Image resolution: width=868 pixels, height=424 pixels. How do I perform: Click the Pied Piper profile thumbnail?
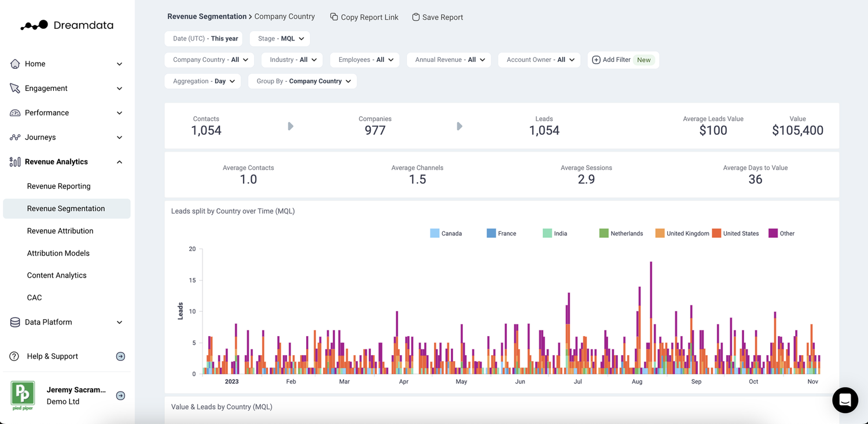pos(23,395)
